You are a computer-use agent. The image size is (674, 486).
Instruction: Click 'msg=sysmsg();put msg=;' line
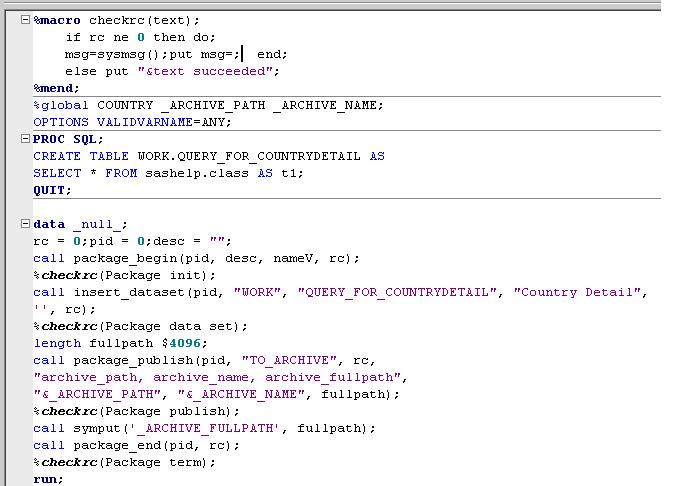[152, 55]
